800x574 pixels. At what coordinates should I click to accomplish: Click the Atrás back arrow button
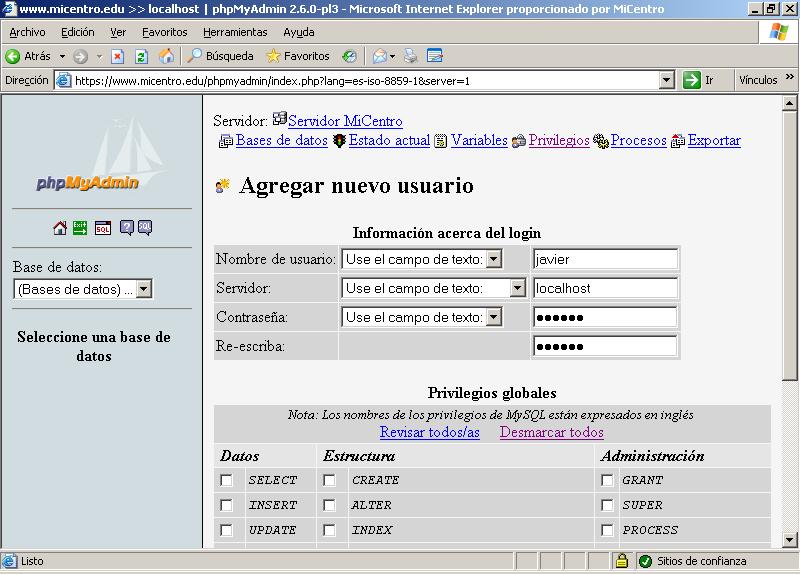tap(13, 56)
